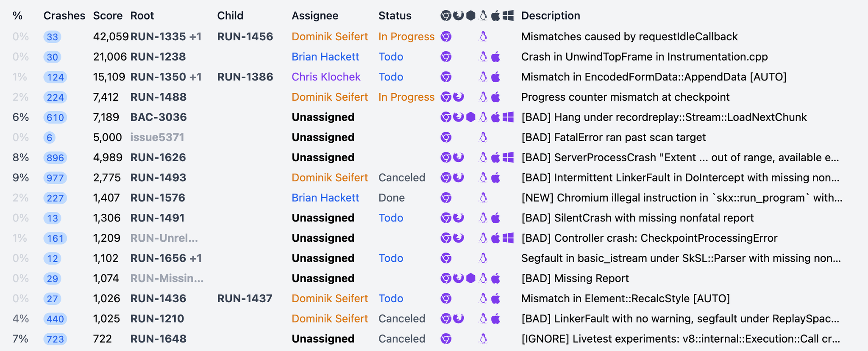868x351 pixels.
Task: Click the Windows icon in the BAC-3036 row
Action: [508, 117]
